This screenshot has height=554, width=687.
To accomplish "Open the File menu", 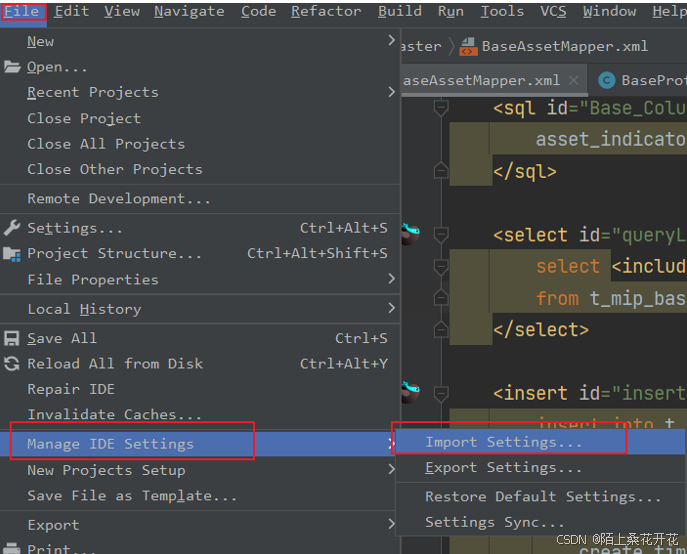I will 22,11.
